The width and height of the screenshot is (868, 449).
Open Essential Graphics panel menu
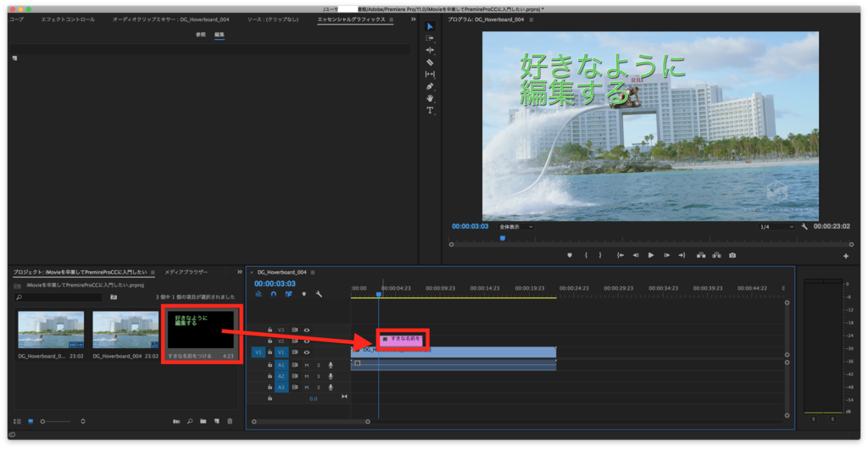(x=392, y=19)
